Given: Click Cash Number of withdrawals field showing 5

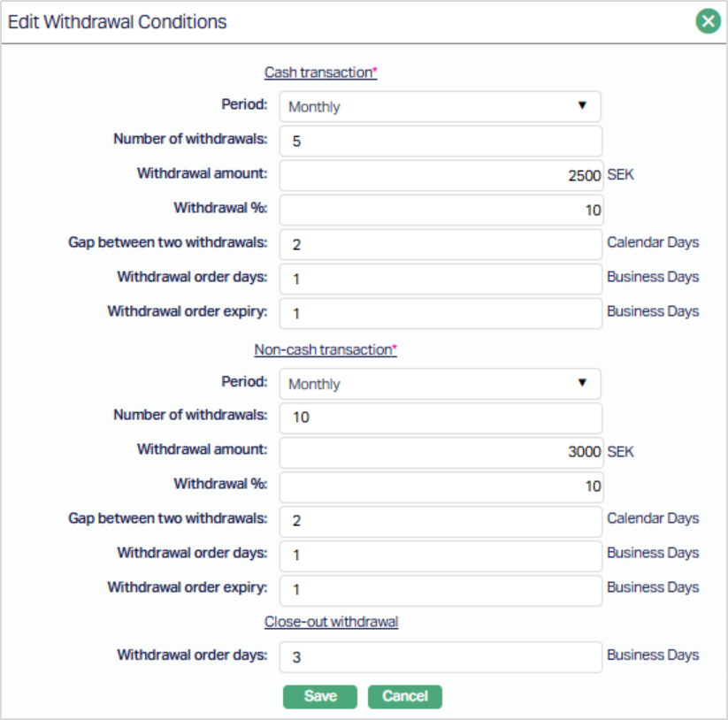Looking at the screenshot, I should [x=440, y=141].
